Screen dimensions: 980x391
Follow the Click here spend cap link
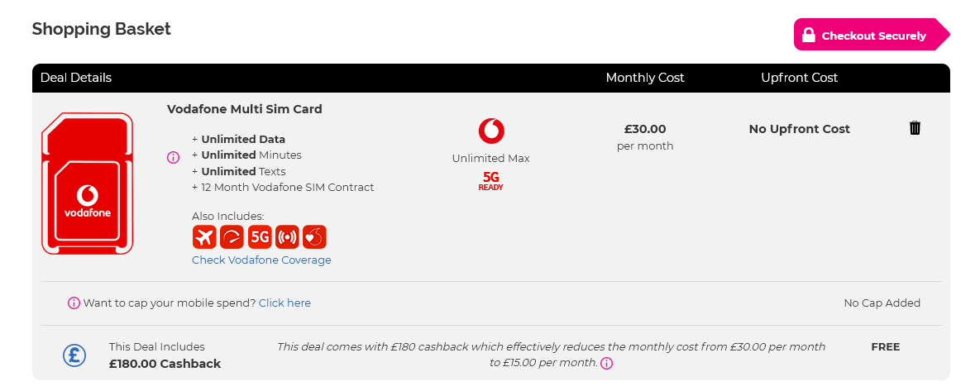(x=284, y=303)
